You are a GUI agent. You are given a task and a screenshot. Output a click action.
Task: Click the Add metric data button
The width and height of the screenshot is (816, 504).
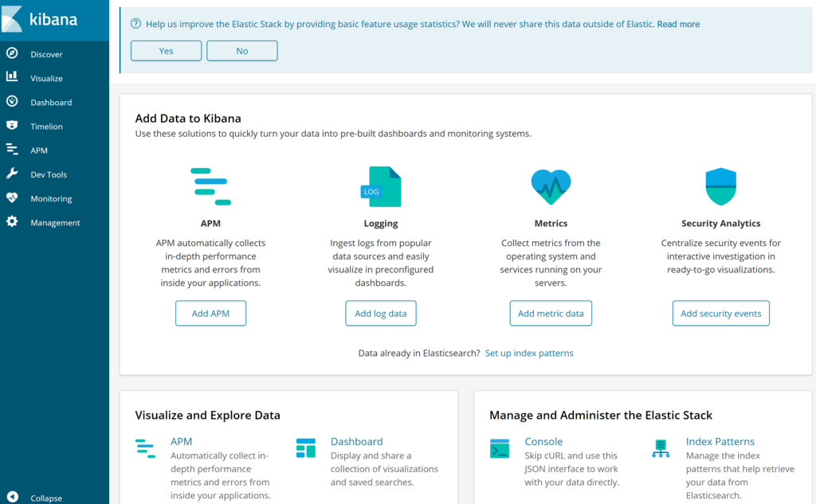click(x=551, y=313)
